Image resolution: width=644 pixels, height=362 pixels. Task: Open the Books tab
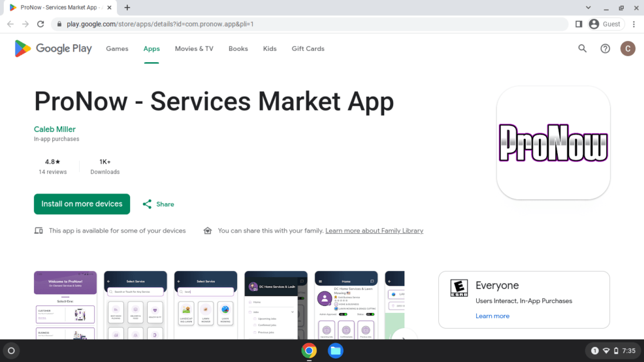click(x=238, y=48)
